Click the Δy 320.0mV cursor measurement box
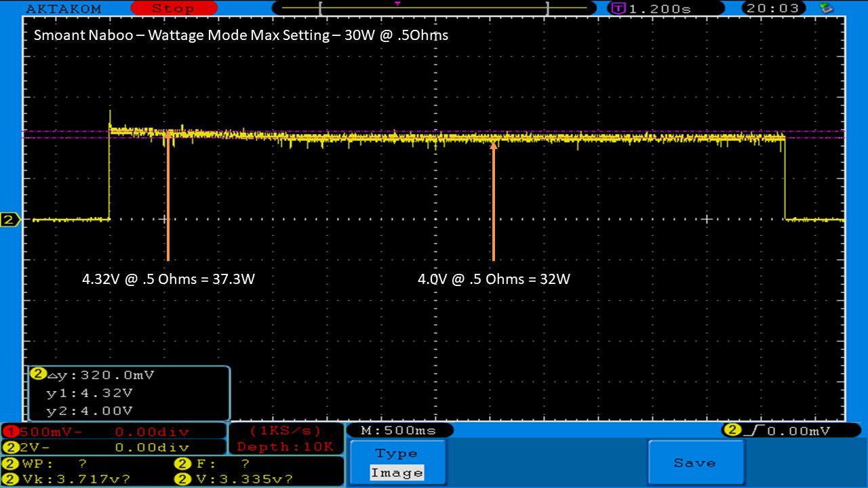 point(129,393)
